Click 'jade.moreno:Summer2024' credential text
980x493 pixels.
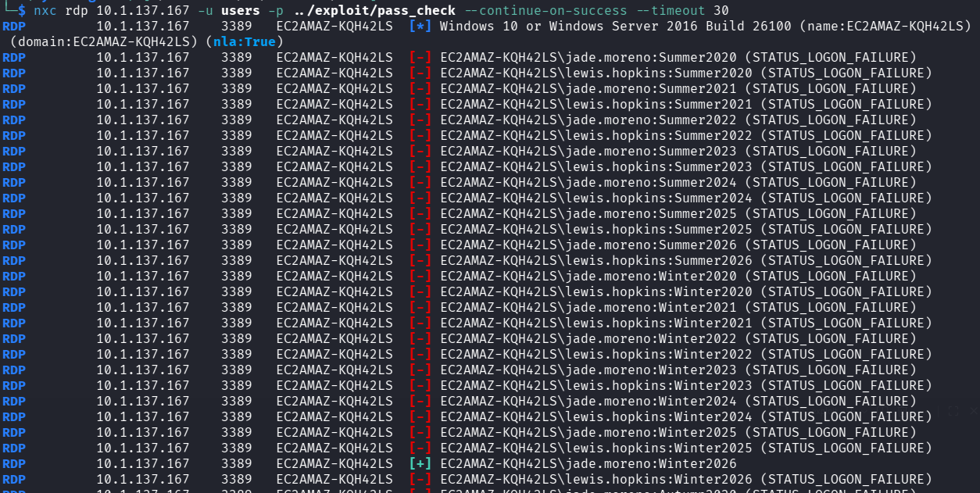click(651, 183)
